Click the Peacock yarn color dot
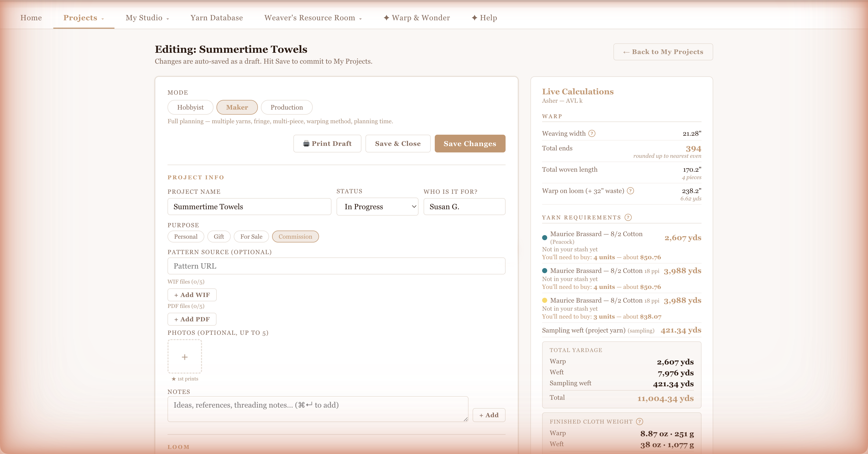The width and height of the screenshot is (868, 454). [x=544, y=237]
